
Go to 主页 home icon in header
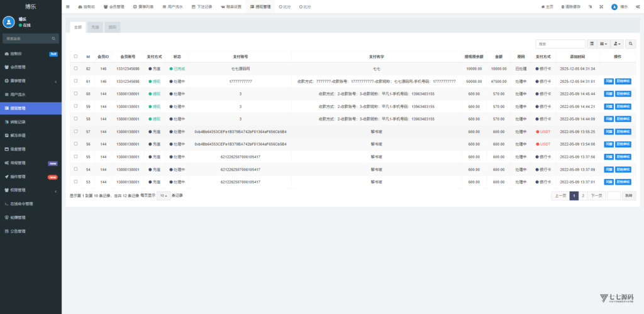(547, 7)
